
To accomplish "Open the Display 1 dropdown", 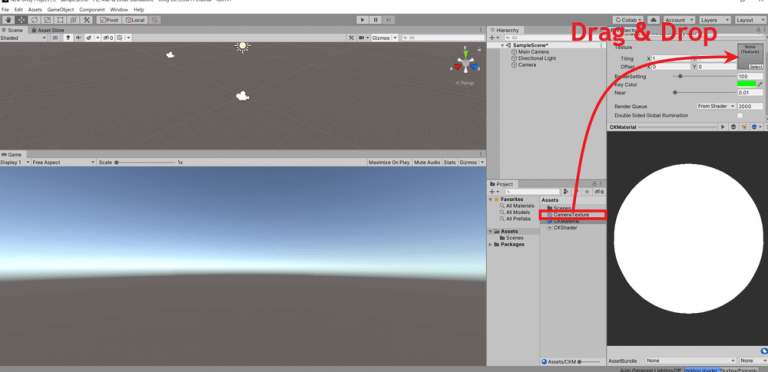I will pyautogui.click(x=15, y=162).
